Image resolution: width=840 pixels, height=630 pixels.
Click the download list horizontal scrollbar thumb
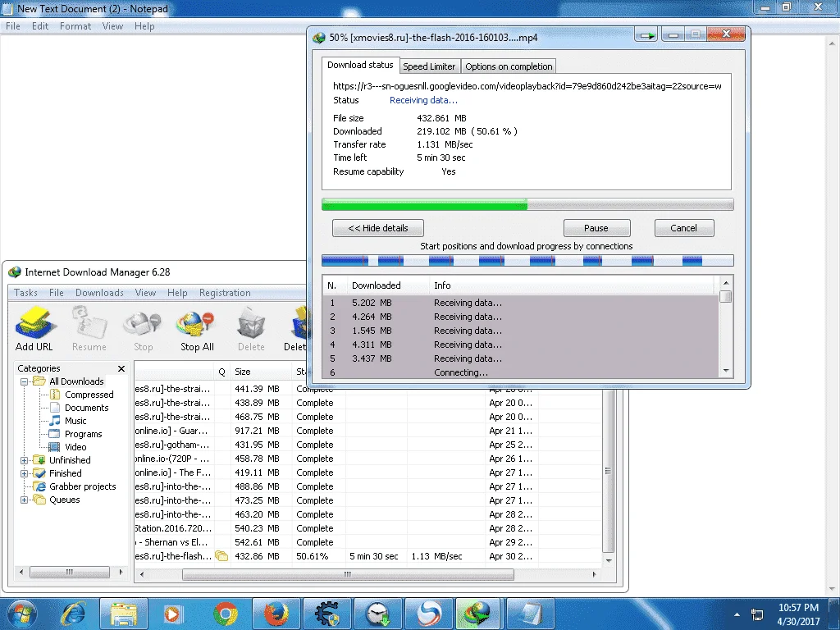coord(348,574)
